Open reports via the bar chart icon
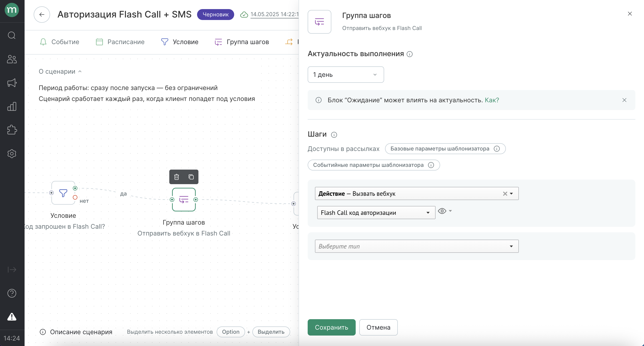This screenshot has width=644, height=346. (x=12, y=106)
